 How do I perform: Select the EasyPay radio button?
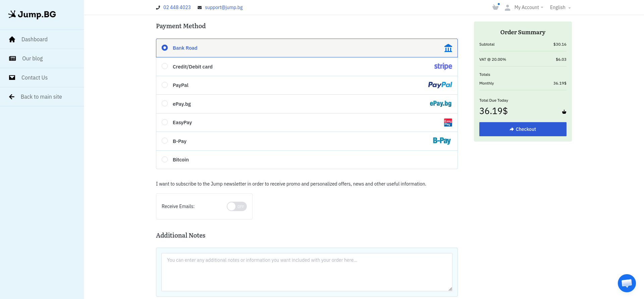165,122
